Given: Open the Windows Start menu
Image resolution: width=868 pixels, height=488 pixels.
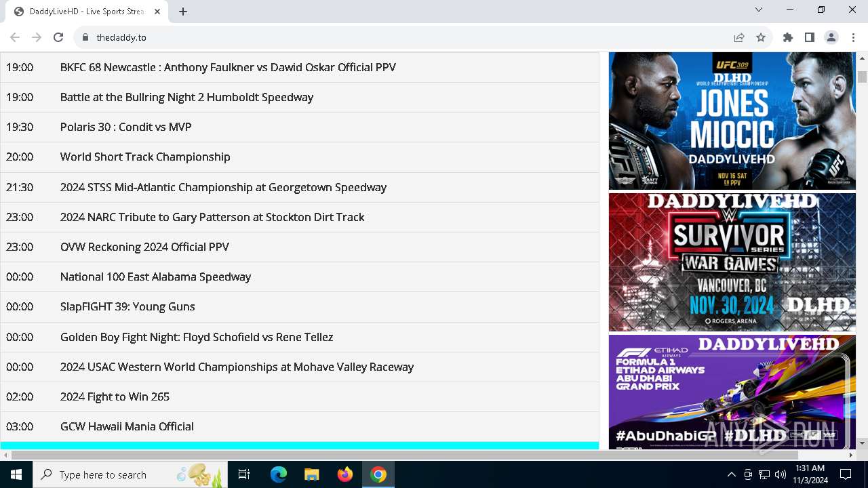Looking at the screenshot, I should click(x=16, y=474).
